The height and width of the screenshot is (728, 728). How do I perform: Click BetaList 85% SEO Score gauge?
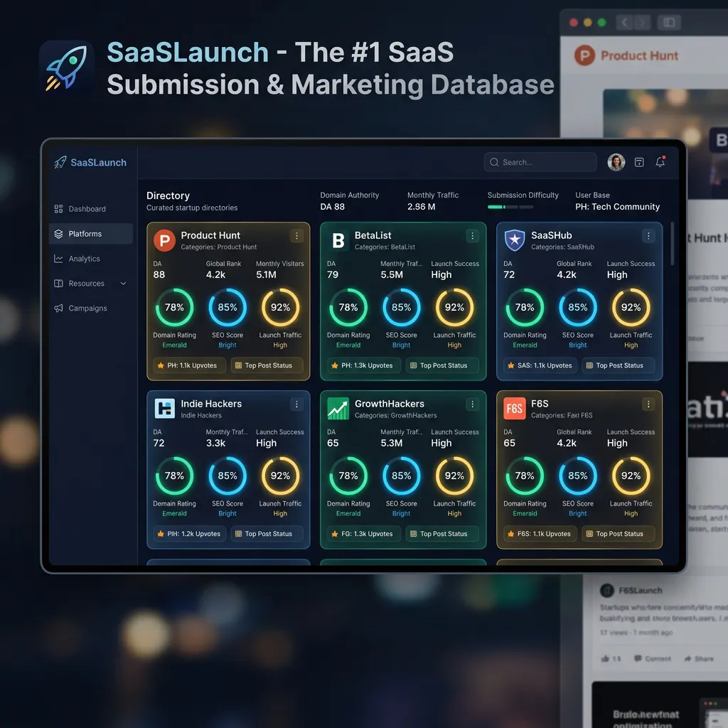point(401,307)
